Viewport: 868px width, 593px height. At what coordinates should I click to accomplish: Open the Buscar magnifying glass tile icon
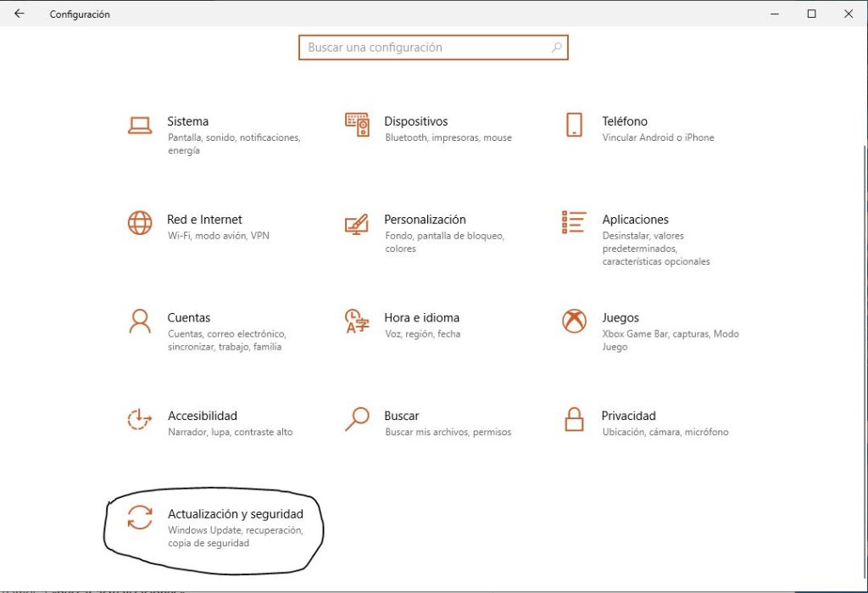pyautogui.click(x=357, y=419)
